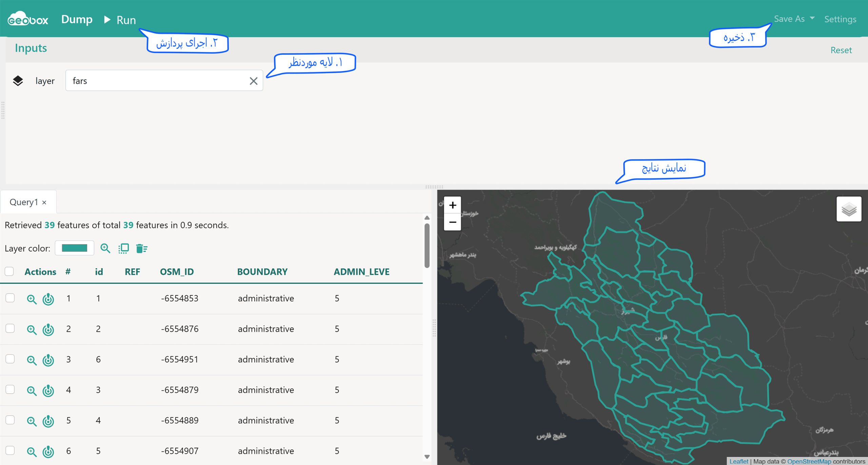
Task: Zoom to feature with OSM_ID -6554951
Action: click(32, 360)
